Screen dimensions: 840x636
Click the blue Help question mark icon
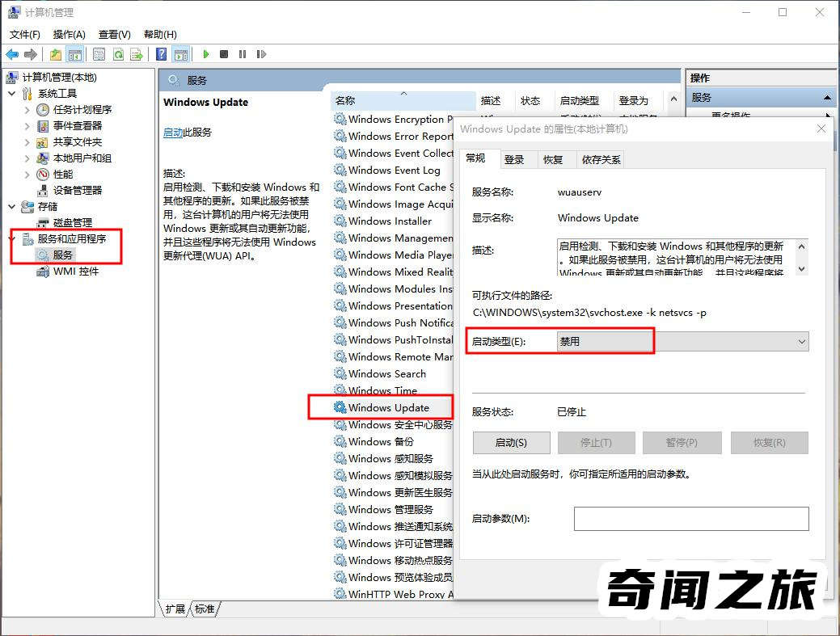pyautogui.click(x=161, y=54)
